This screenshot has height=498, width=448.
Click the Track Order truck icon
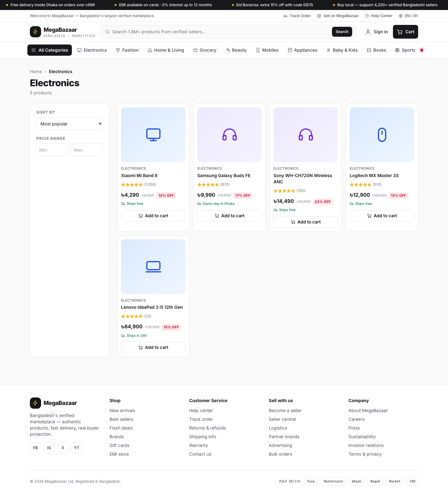click(285, 16)
